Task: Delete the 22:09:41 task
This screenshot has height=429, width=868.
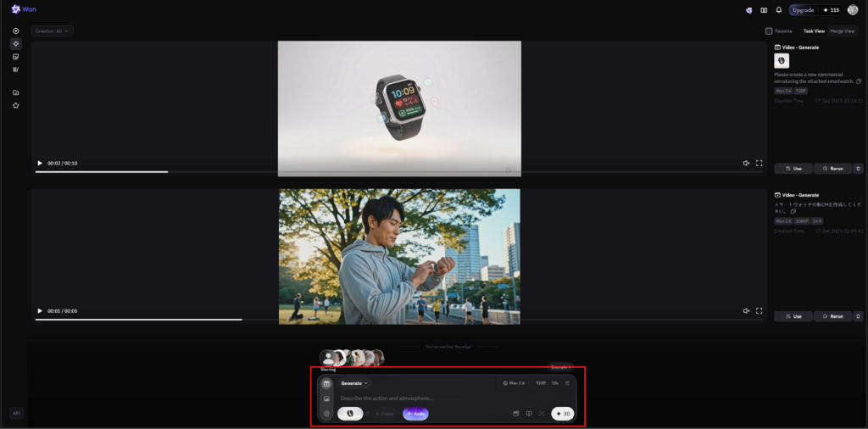Action: [858, 316]
